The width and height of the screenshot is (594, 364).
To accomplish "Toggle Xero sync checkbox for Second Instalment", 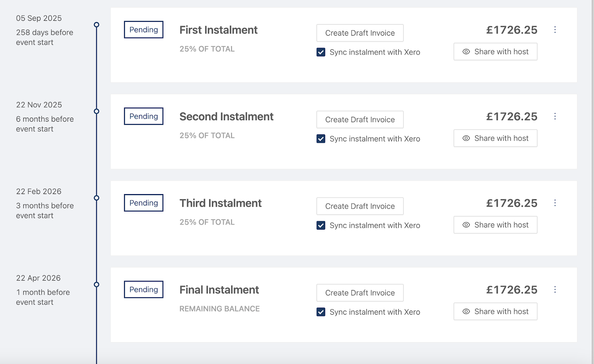I will tap(321, 139).
